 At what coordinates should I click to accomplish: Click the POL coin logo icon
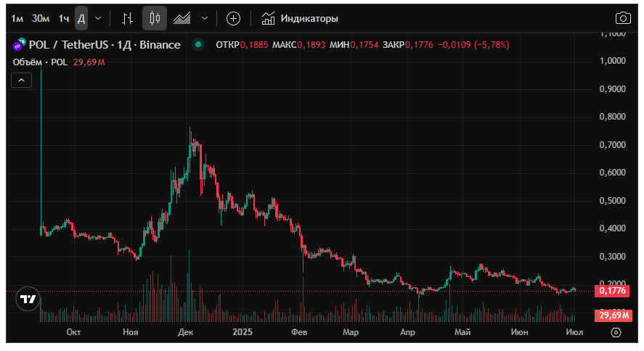[20, 44]
